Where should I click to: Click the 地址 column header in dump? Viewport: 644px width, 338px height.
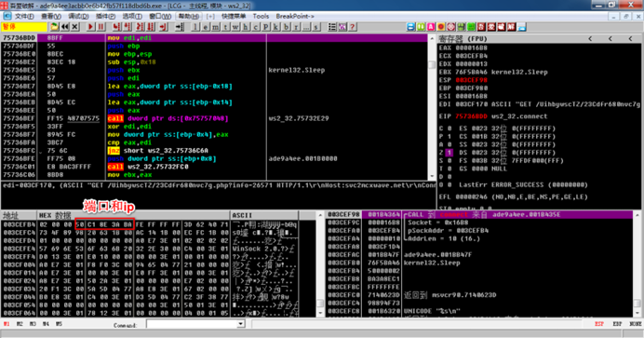coord(10,215)
